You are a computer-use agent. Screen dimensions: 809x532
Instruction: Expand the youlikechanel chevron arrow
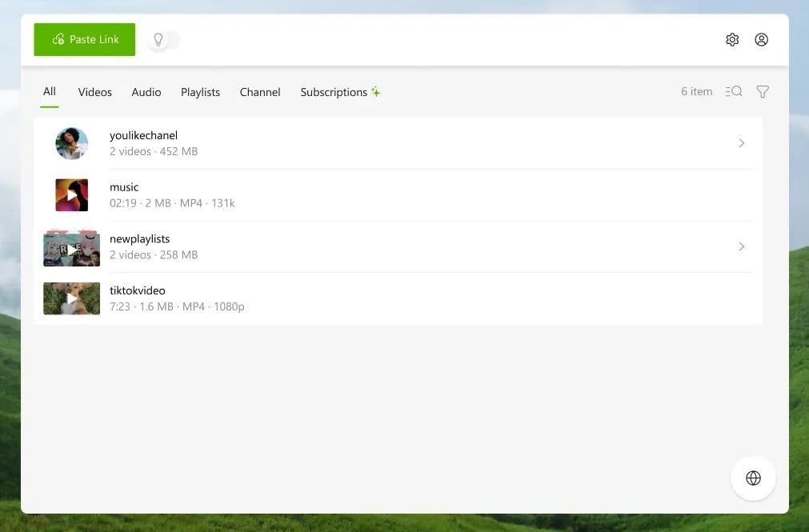point(741,143)
